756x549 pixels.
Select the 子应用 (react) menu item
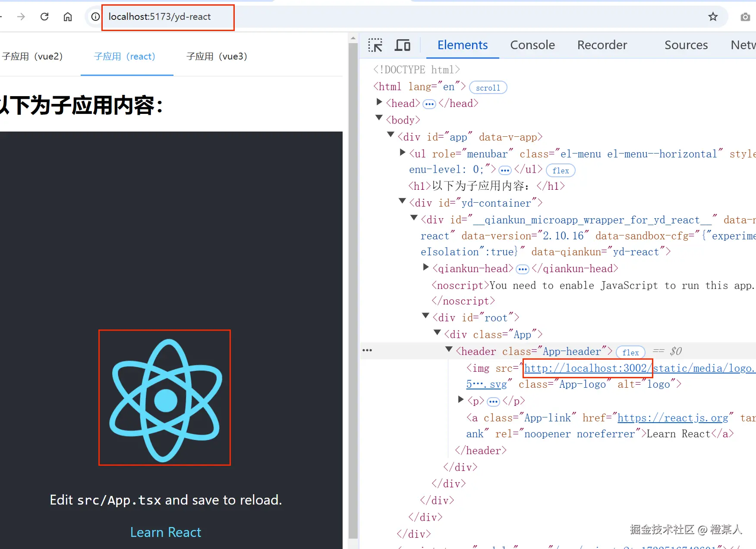coord(127,56)
